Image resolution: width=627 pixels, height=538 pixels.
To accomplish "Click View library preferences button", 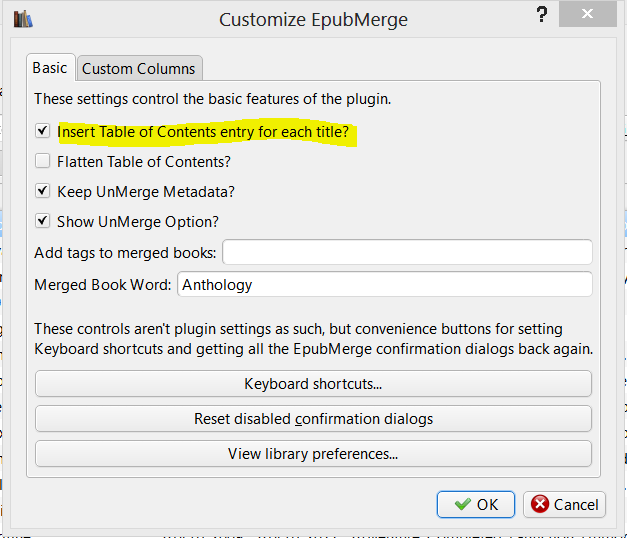I will [313, 454].
